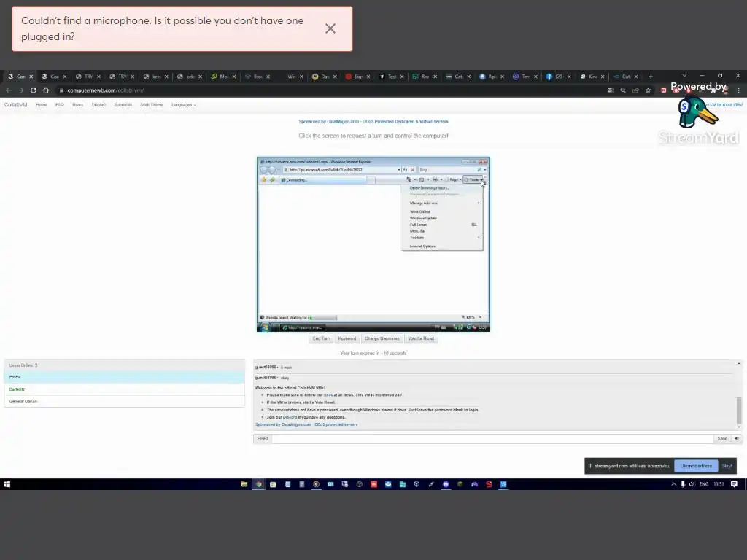Open the Subreddit nav link

point(123,105)
